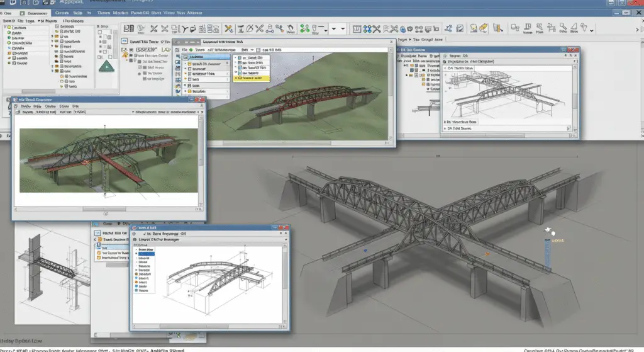Expand the toolbar overflow chevron at far right
Viewport: 644px width, 352px height.
tap(638, 29)
